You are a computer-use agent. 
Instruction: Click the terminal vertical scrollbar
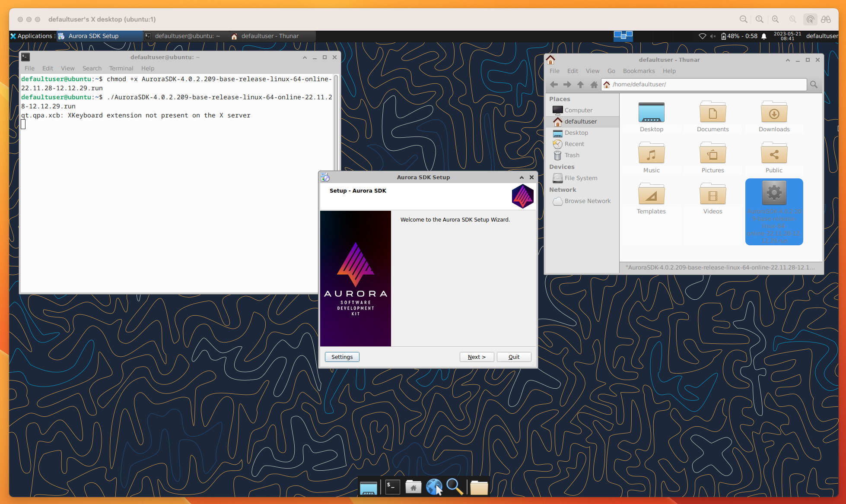(x=336, y=122)
